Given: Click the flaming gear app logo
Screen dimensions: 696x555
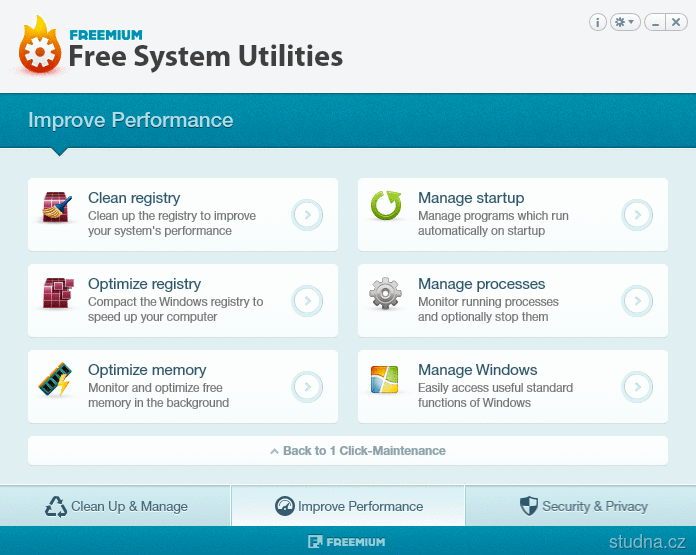Looking at the screenshot, I should 40,45.
